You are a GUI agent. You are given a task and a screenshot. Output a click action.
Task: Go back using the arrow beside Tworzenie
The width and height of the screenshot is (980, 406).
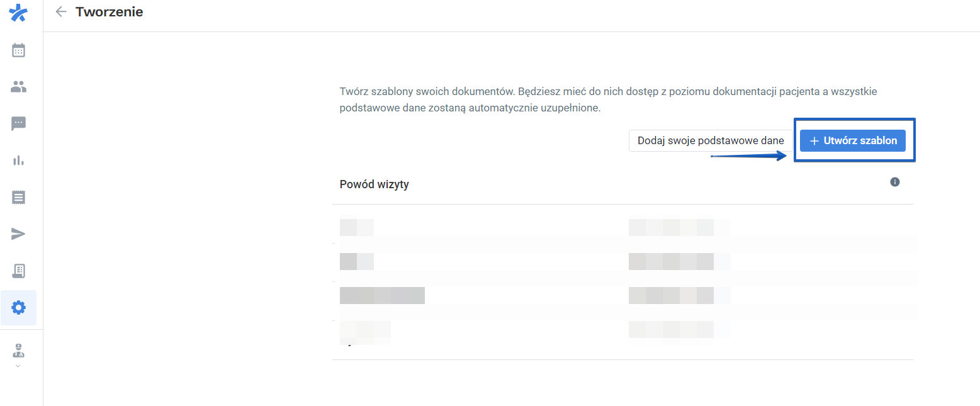click(x=61, y=11)
